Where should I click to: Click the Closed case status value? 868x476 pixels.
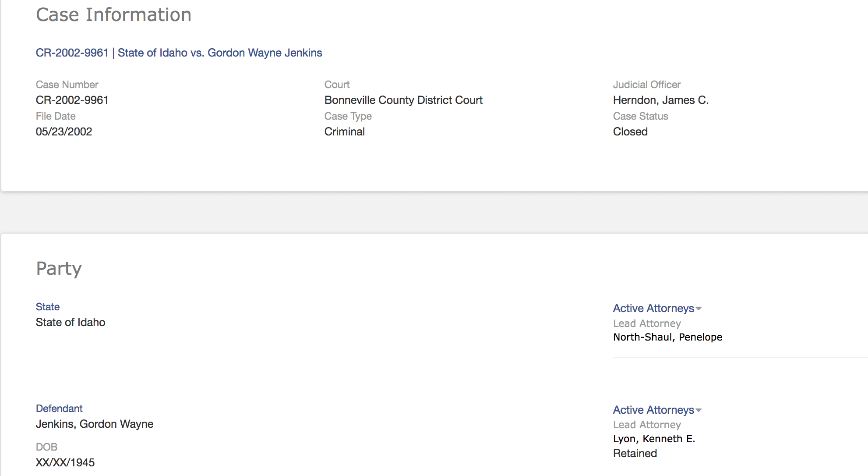630,131
